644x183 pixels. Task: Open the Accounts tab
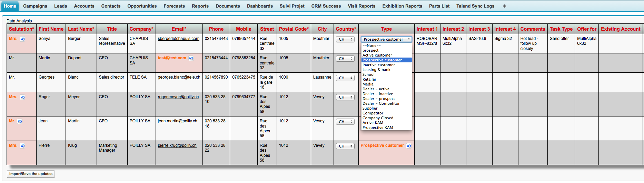(x=84, y=6)
